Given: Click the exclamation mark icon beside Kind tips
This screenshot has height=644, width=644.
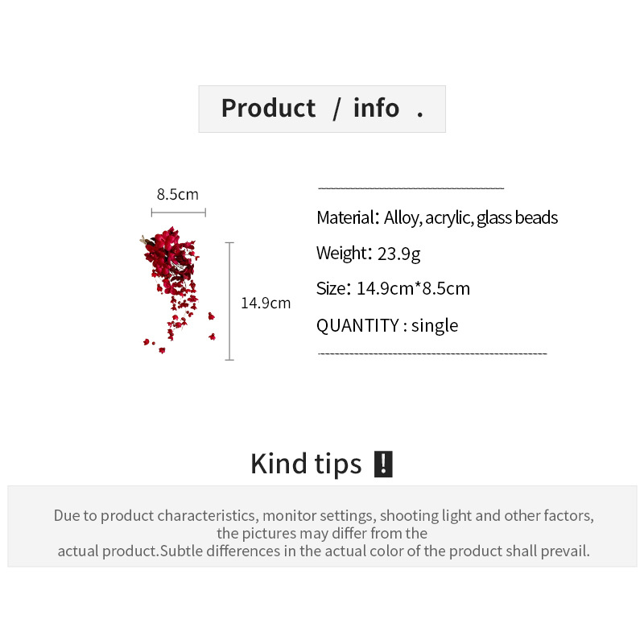Looking at the screenshot, I should click(x=383, y=464).
